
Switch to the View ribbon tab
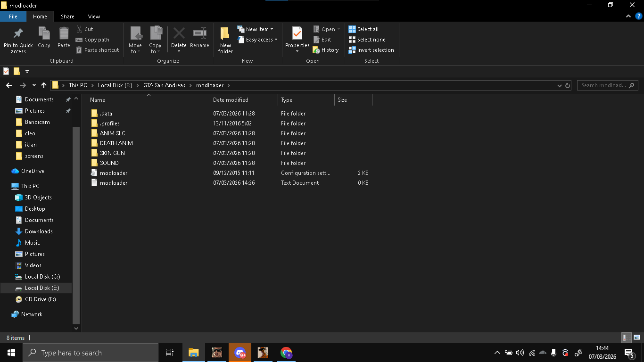coord(94,16)
